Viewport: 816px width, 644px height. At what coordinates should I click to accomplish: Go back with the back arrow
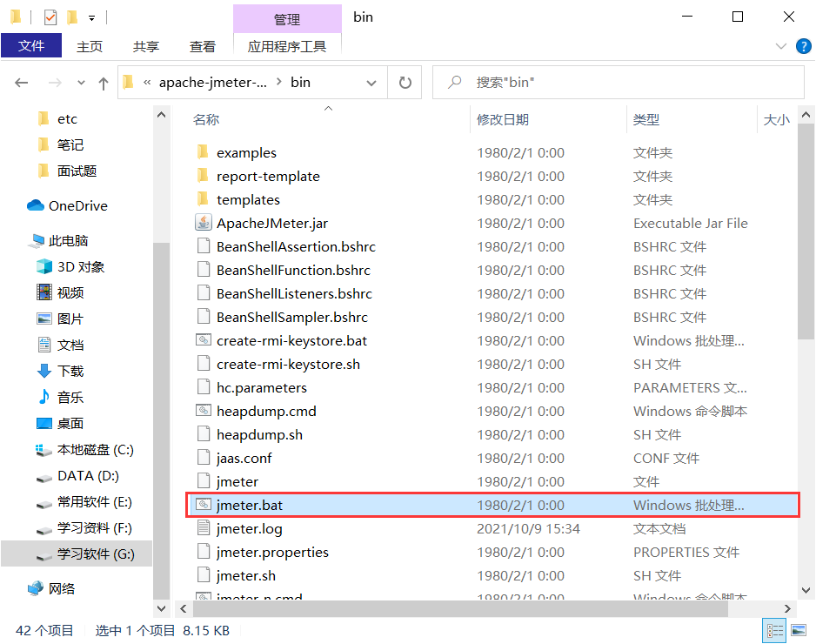point(22,83)
